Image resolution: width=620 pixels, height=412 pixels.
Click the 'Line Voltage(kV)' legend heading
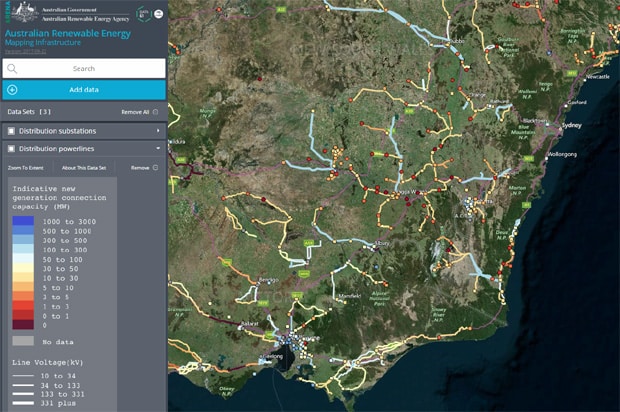click(x=47, y=362)
